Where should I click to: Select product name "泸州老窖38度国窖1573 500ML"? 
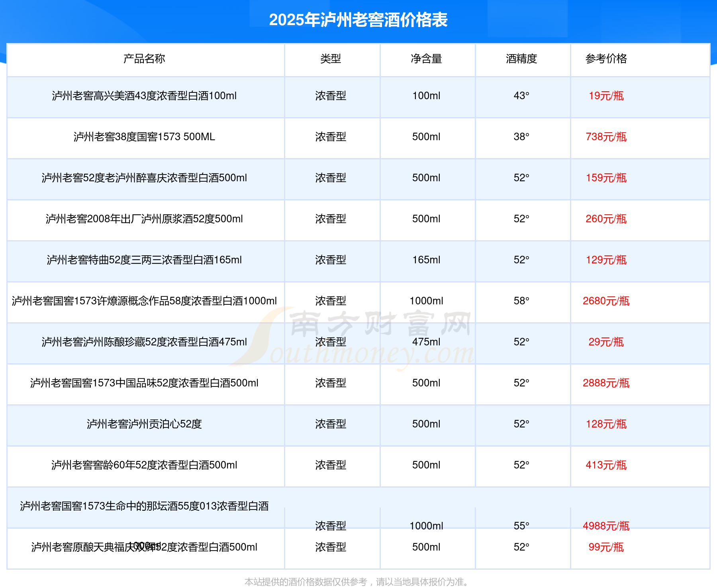144,137
